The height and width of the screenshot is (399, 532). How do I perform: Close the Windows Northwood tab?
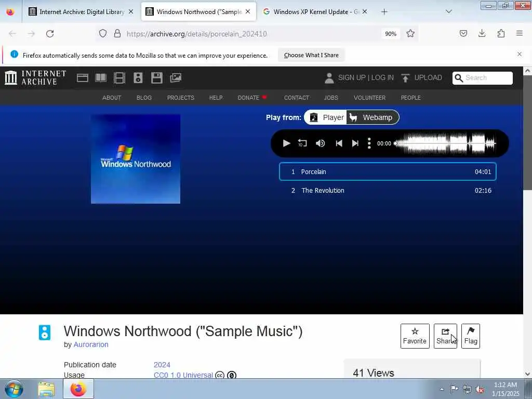pyautogui.click(x=248, y=11)
